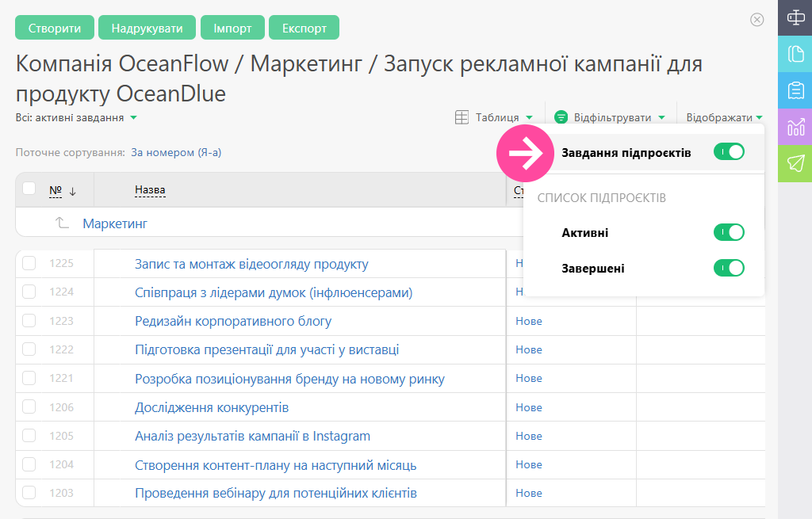812x519 pixels.
Task: Open the documents icon in right sidebar
Action: tap(795, 54)
